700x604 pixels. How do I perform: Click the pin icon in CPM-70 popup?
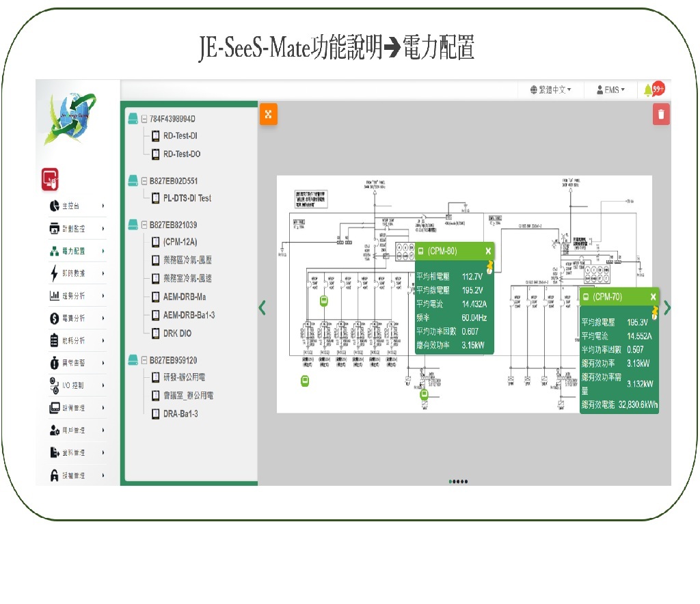(654, 312)
